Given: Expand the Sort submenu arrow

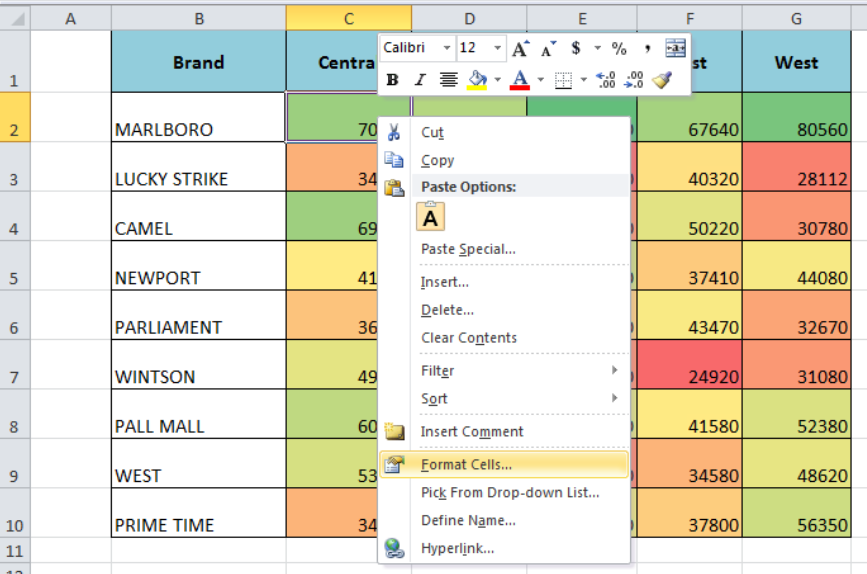Looking at the screenshot, I should pos(614,398).
